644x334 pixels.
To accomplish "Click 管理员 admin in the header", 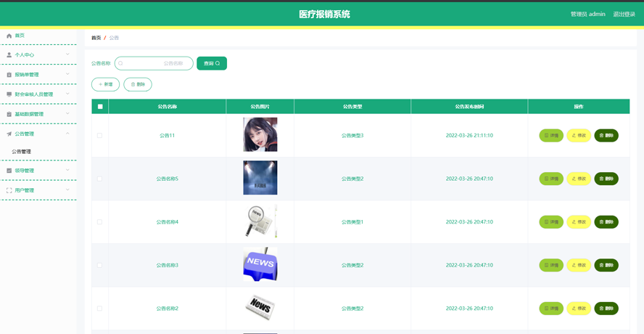I will pos(587,14).
